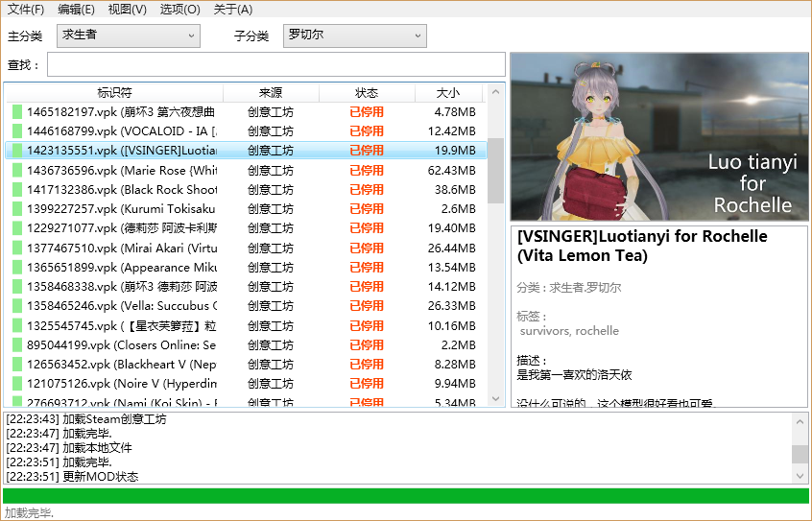Viewport: 812px width, 521px height.
Task: Click log entry 更新MOD状态
Action: coord(72,477)
